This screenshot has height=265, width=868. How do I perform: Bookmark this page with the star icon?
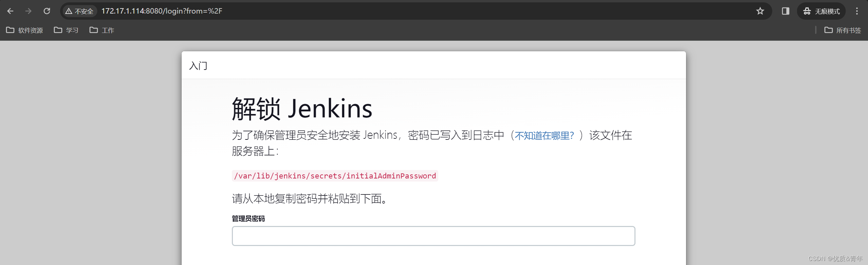(760, 11)
